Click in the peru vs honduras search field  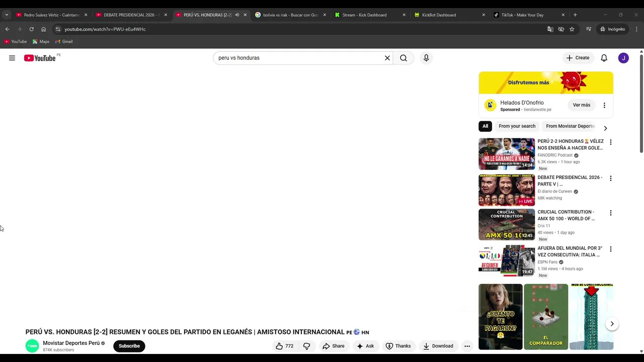tap(300, 58)
